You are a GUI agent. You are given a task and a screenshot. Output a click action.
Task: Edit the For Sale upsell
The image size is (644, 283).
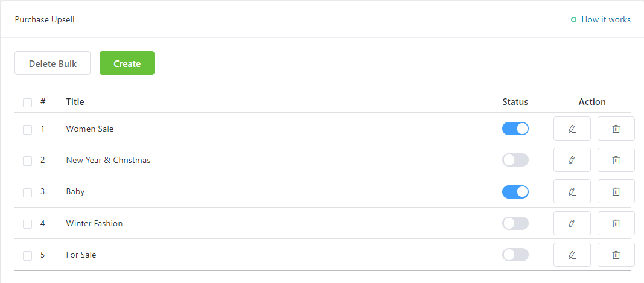click(x=572, y=255)
